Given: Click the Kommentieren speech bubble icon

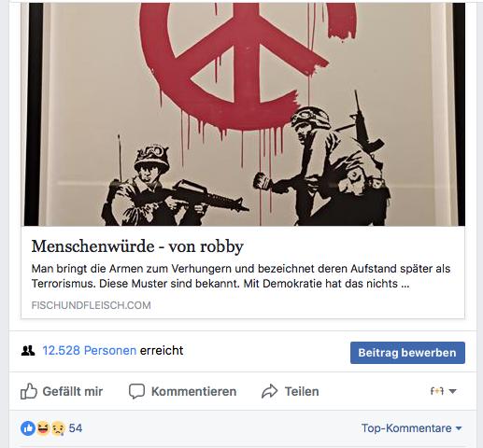Looking at the screenshot, I should click(136, 391).
